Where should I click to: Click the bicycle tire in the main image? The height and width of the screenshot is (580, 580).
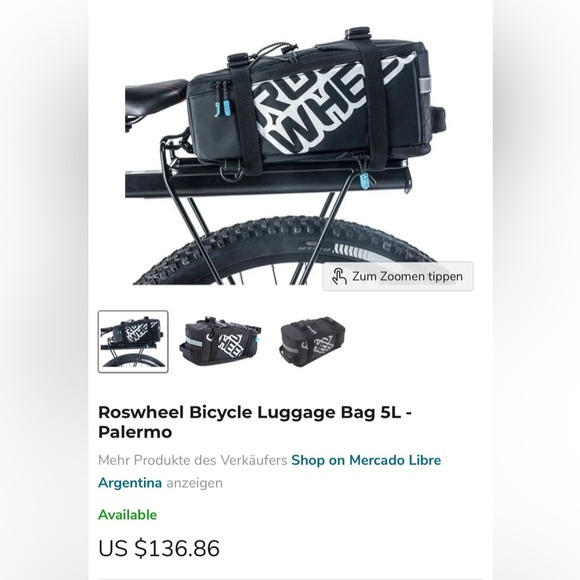click(x=285, y=252)
